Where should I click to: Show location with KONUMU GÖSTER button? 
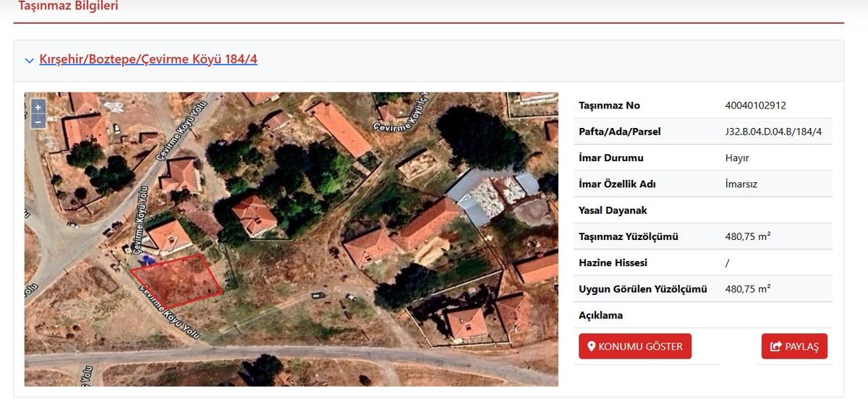click(635, 346)
